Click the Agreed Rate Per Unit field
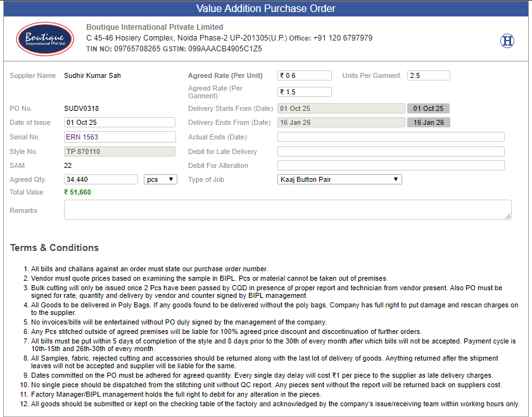The image size is (532, 417). (x=305, y=75)
